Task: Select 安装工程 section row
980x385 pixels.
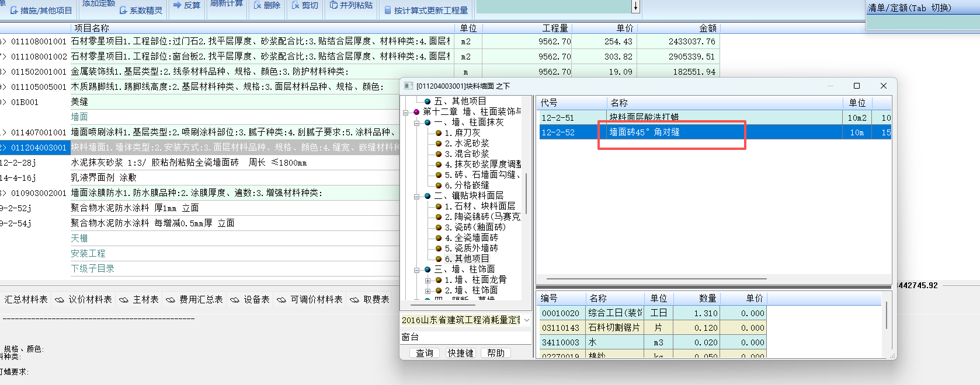Action: click(x=88, y=253)
